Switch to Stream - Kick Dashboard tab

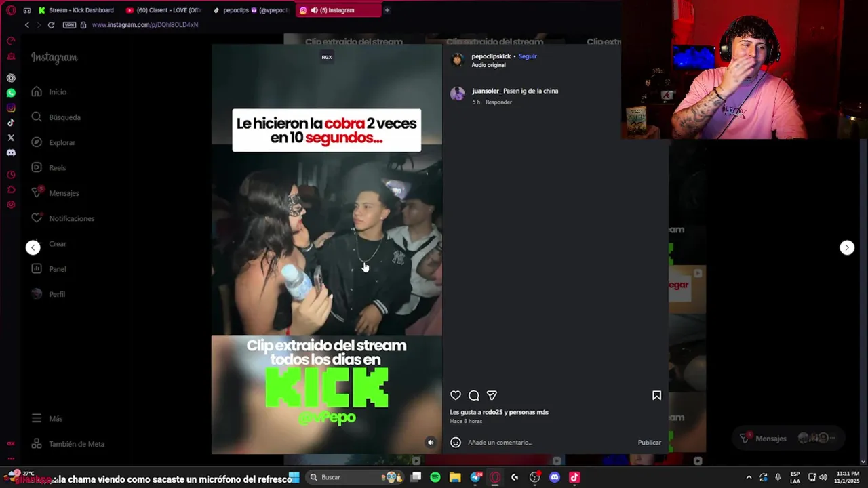click(x=76, y=10)
